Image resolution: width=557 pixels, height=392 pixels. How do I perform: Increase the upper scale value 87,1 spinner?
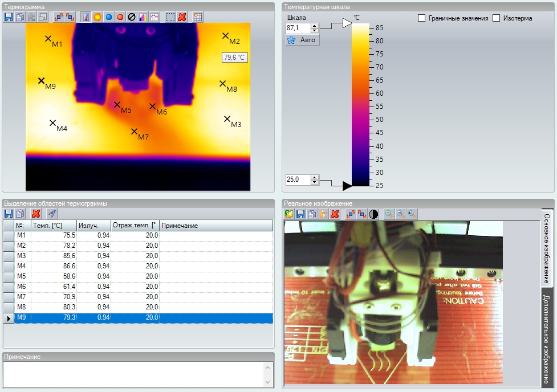click(315, 25)
